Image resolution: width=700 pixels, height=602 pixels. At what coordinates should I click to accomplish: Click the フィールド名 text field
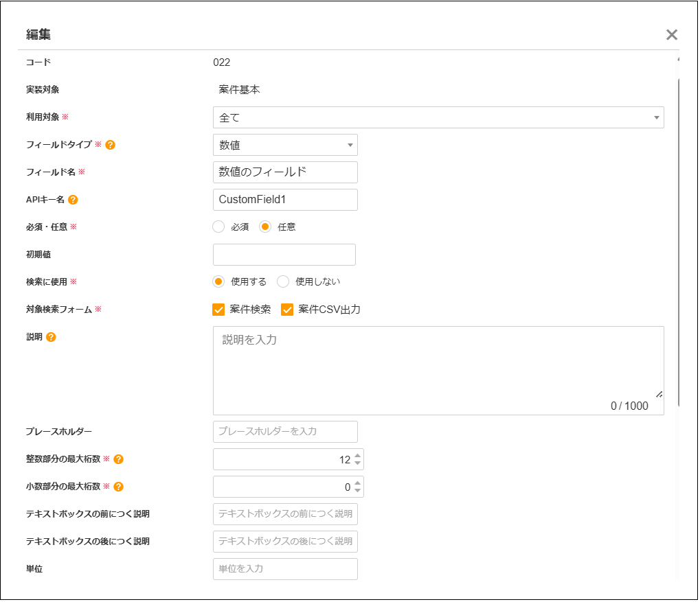(x=285, y=172)
